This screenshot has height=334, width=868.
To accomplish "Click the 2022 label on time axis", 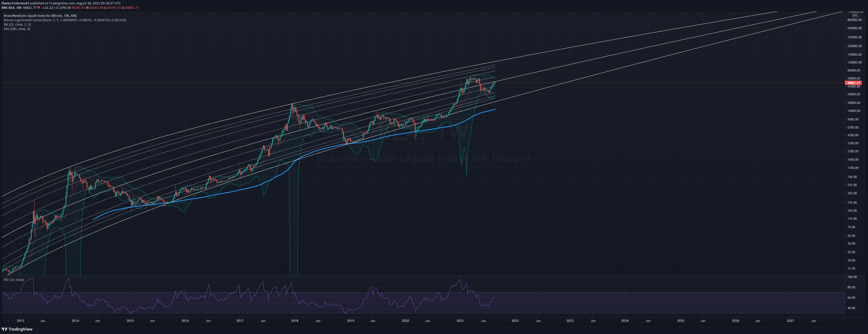I will [515, 321].
